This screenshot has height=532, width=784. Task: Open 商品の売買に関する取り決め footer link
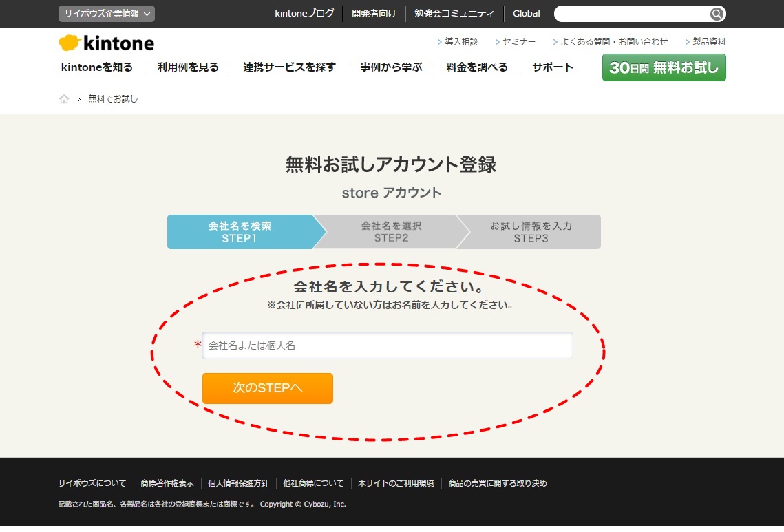(498, 484)
